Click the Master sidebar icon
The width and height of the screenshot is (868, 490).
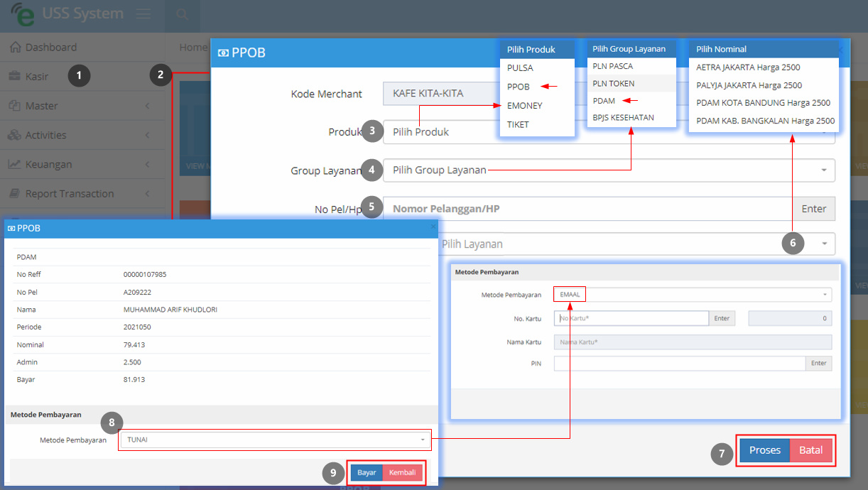coord(15,106)
